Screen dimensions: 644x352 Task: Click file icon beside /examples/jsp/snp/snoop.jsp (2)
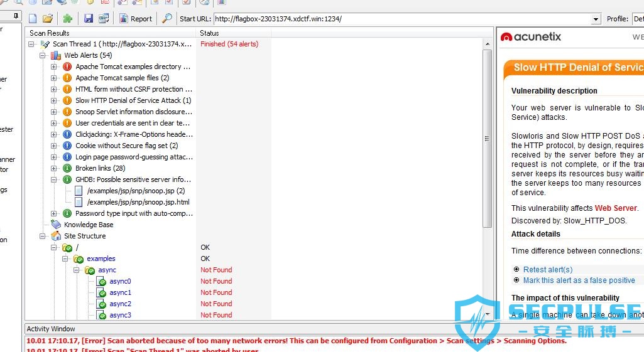tap(79, 191)
